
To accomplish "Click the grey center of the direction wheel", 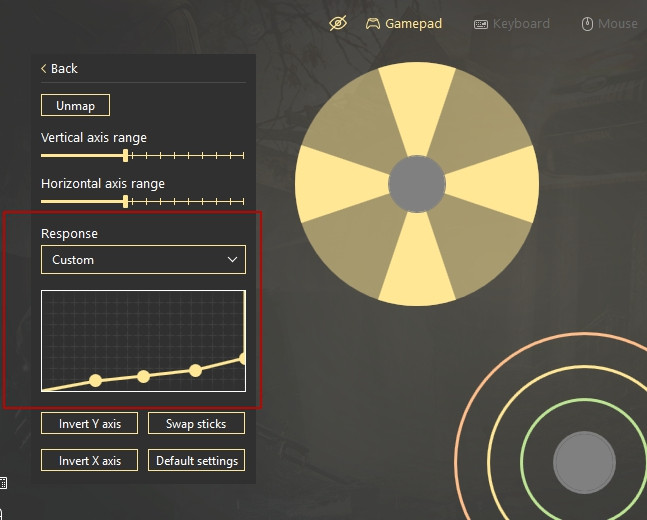I will [417, 184].
